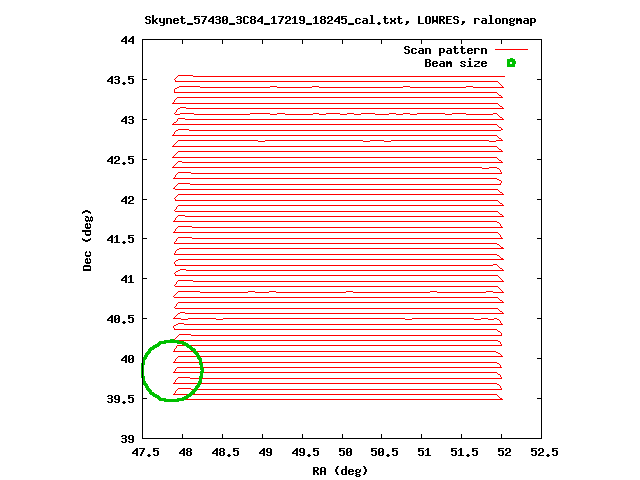Click the 'Dec (deg)' axis label
This screenshot has width=640, height=480.
87,240
